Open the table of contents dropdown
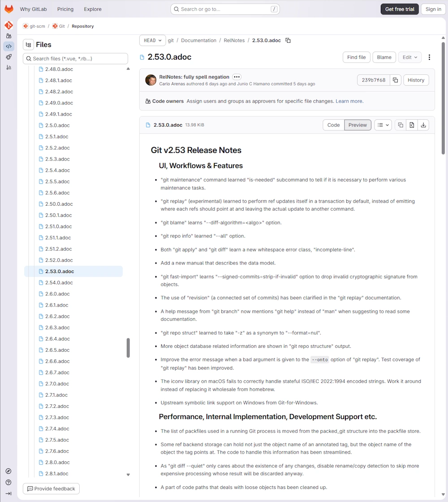This screenshot has width=448, height=502. tap(383, 125)
